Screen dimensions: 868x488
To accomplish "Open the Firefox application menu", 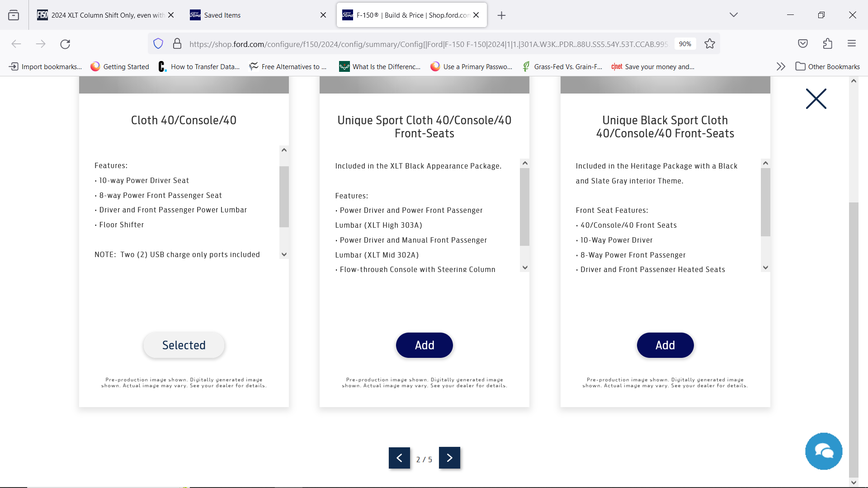I will click(x=852, y=43).
